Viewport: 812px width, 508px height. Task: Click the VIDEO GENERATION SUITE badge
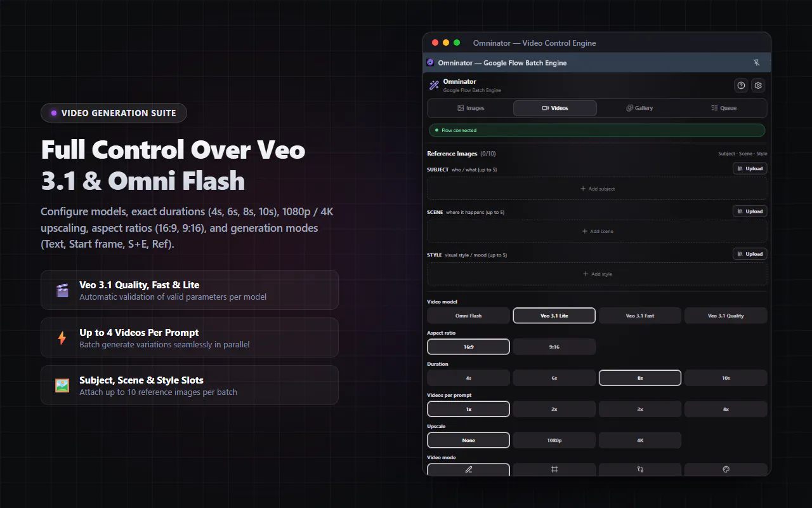[114, 113]
